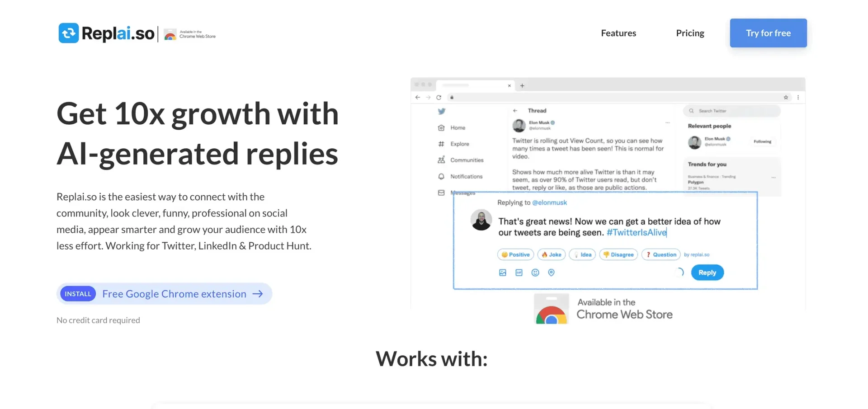Click the Twitter bird logo icon

[441, 111]
